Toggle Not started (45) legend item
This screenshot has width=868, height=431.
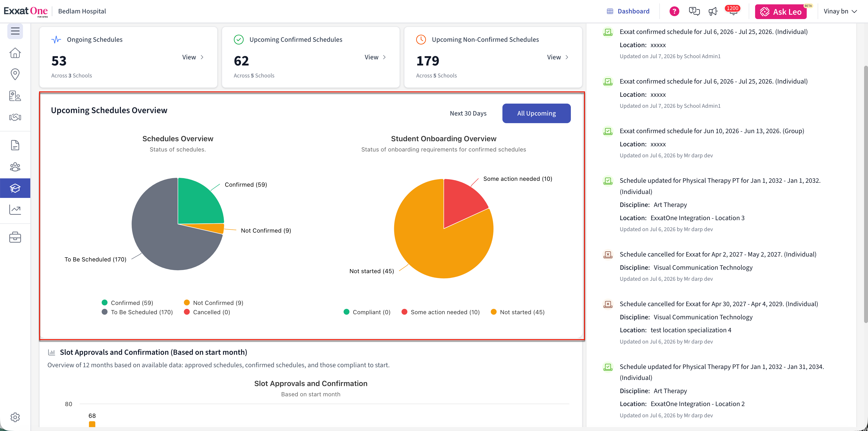pos(518,312)
